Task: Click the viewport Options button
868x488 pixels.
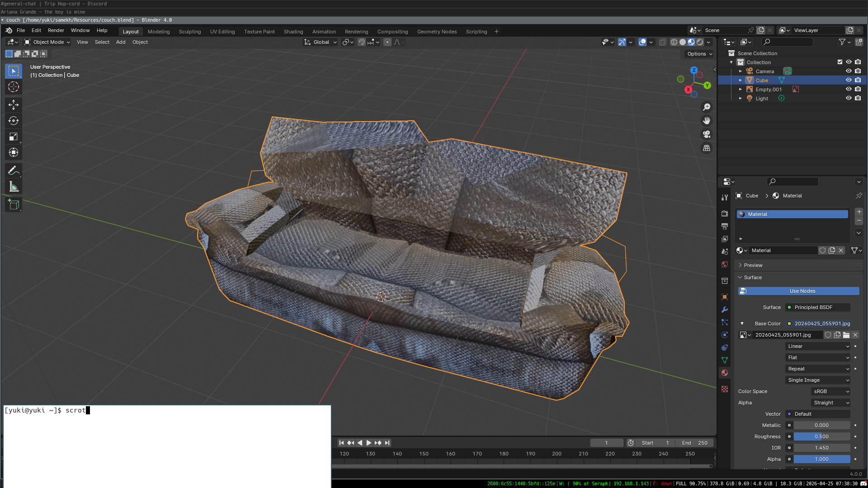Action: click(699, 54)
